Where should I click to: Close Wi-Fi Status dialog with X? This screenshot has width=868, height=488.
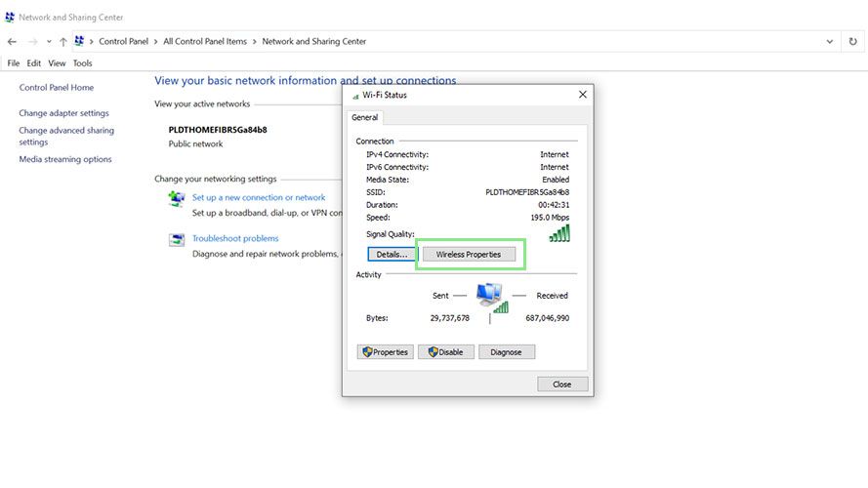coord(582,95)
